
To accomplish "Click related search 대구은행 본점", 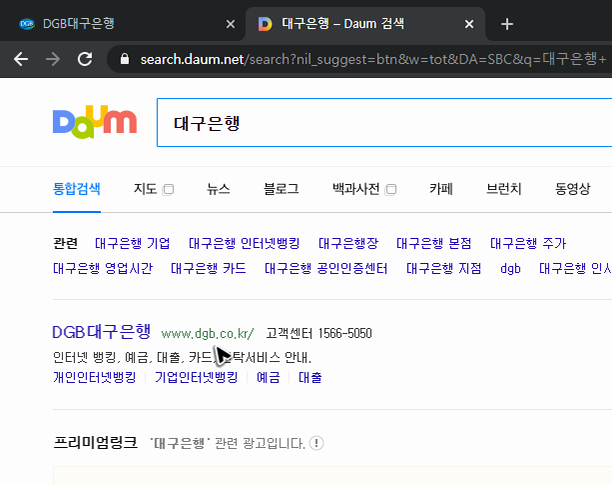I will coord(434,243).
